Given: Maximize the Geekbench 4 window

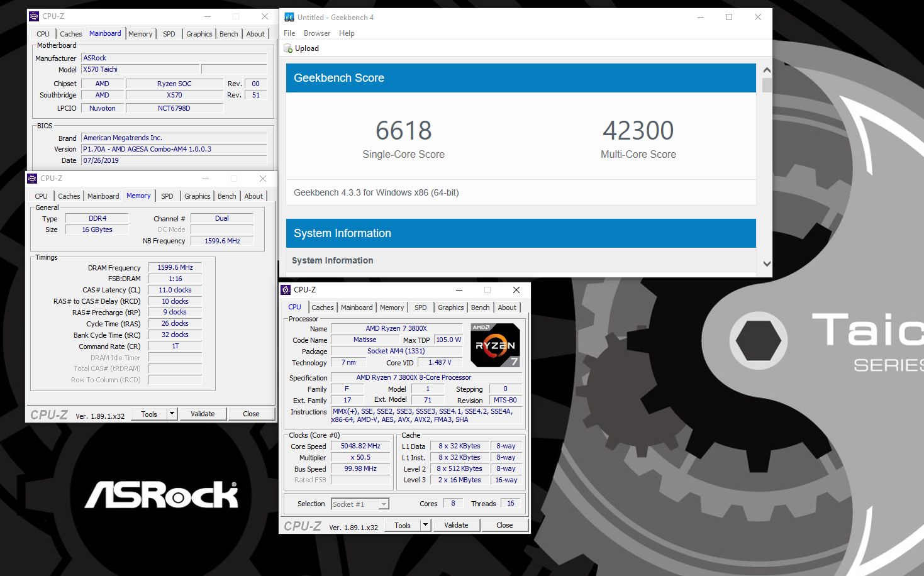Looking at the screenshot, I should click(x=729, y=17).
